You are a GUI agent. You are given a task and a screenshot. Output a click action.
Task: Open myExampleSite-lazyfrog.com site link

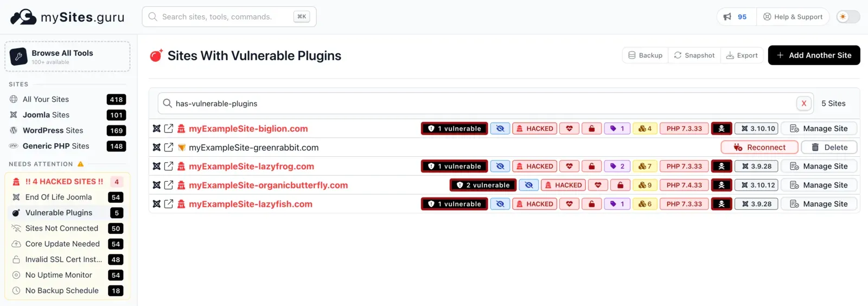[251, 167]
